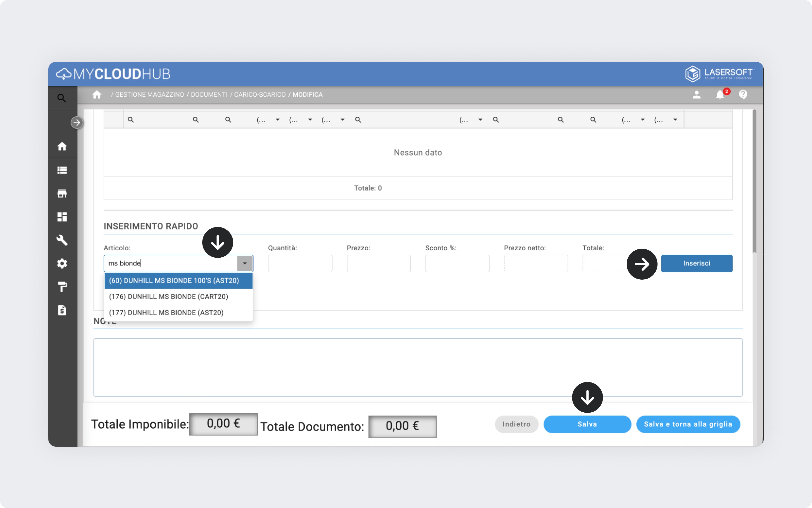Go to DOCUMENTI in the breadcrumb
812x508 pixels.
click(209, 95)
